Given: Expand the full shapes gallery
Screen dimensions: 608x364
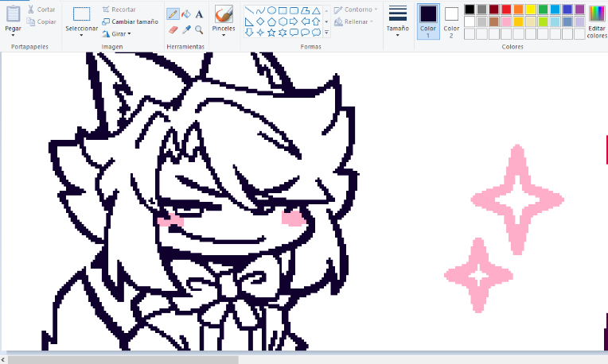Looking at the screenshot, I should (x=326, y=33).
